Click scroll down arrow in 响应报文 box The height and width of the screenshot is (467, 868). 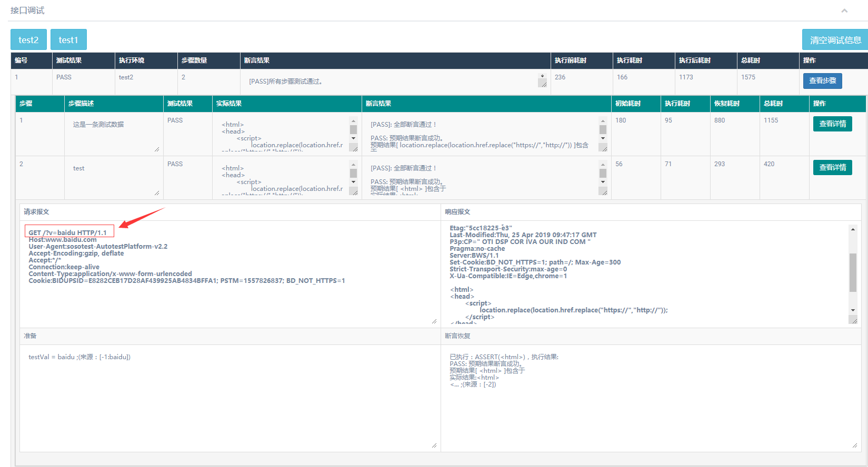tap(853, 310)
